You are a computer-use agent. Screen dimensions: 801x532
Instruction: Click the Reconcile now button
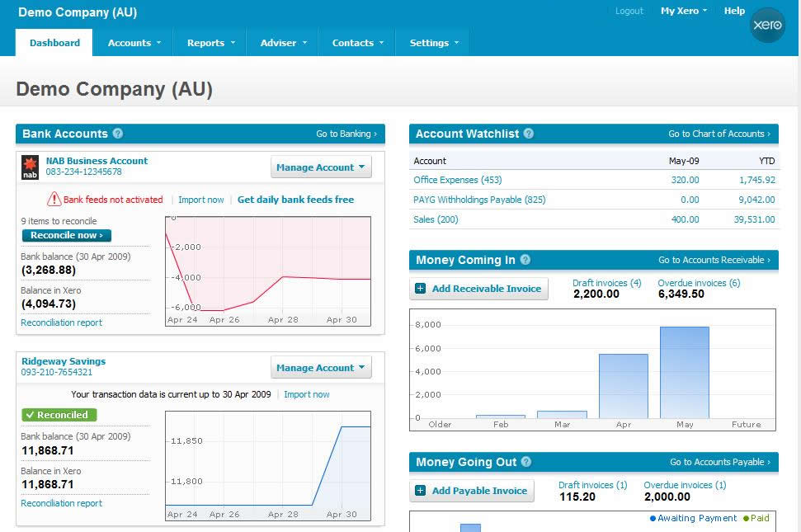pos(67,235)
